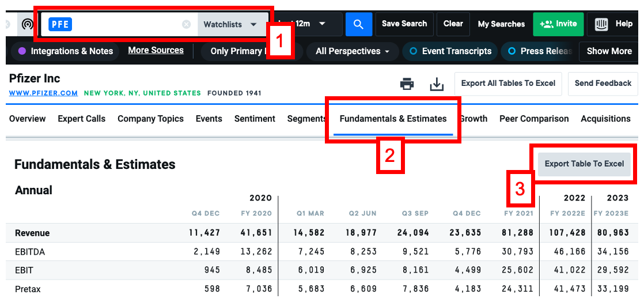This screenshot has width=644, height=306.
Task: Click the Clear button
Action: (453, 24)
